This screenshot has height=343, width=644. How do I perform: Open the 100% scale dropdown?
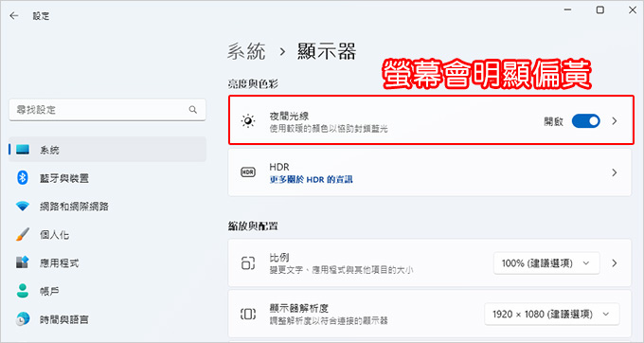point(546,262)
